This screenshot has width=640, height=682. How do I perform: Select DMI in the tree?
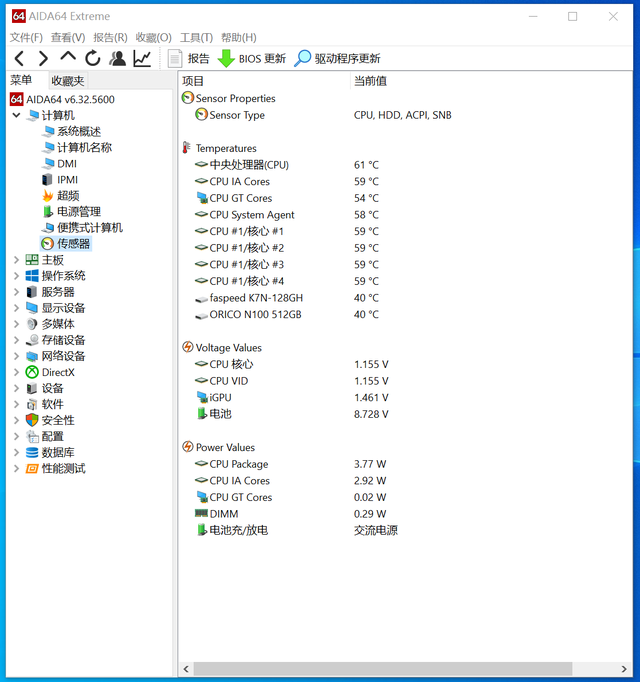coord(67,164)
